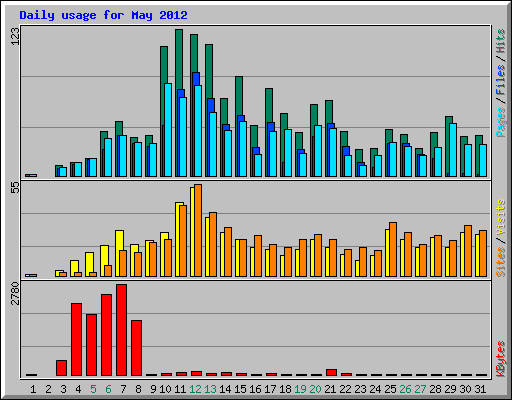
Task: Click day label "28" on the axis
Action: click(x=435, y=389)
